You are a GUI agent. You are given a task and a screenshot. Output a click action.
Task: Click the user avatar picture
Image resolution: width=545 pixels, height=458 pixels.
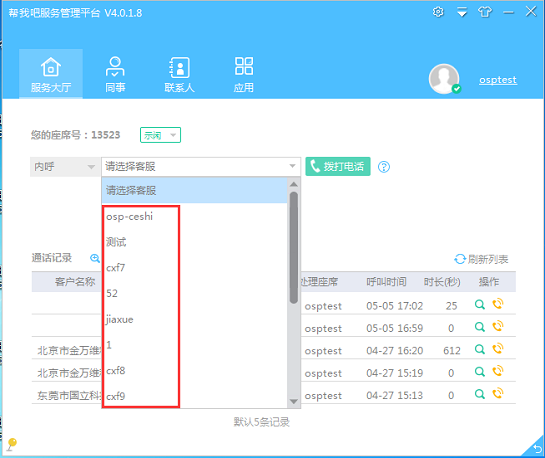click(x=444, y=79)
